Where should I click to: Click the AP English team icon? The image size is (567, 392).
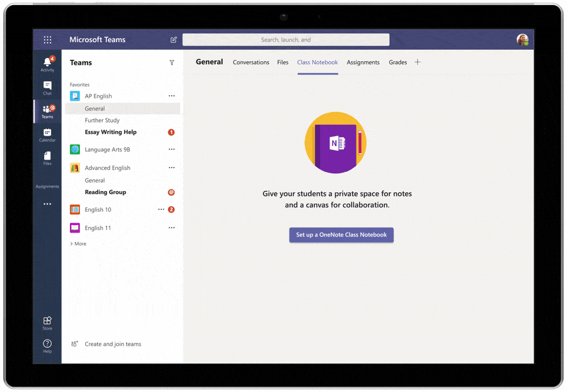[x=75, y=96]
